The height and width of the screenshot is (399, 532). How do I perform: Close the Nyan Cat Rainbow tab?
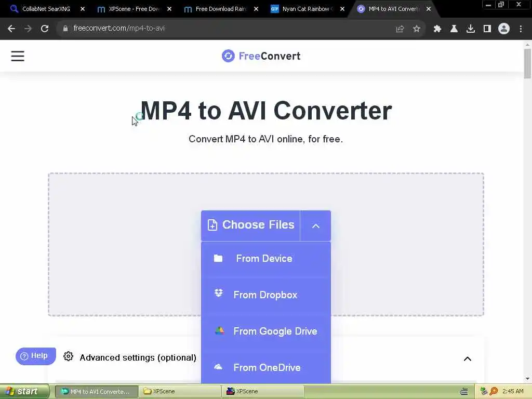pyautogui.click(x=342, y=9)
